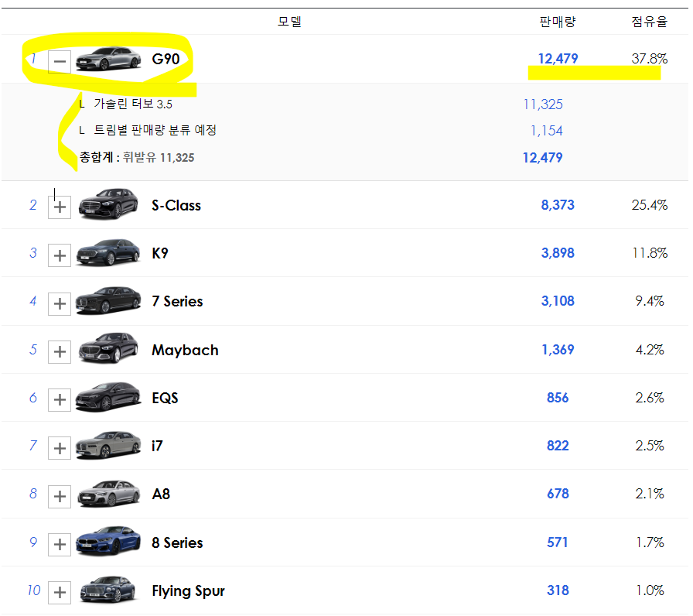The image size is (693, 616).
Task: Click 8 Series sales figure 571
Action: [x=558, y=542]
